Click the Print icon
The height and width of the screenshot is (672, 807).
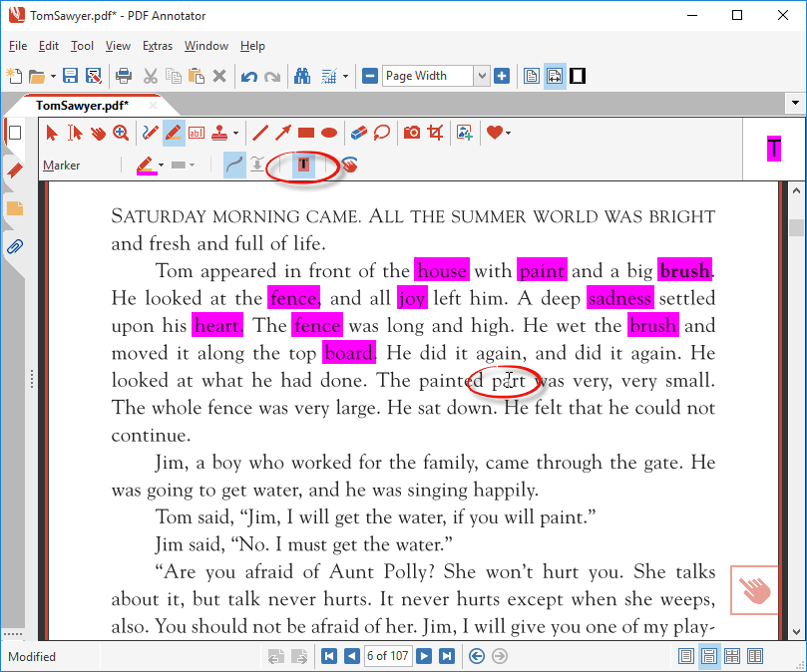point(125,76)
